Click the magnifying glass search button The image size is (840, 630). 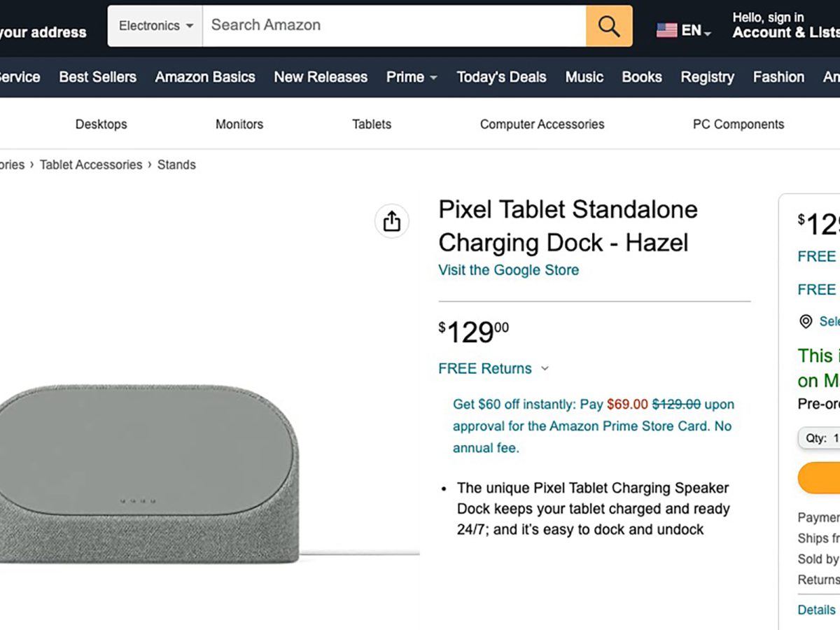point(609,27)
